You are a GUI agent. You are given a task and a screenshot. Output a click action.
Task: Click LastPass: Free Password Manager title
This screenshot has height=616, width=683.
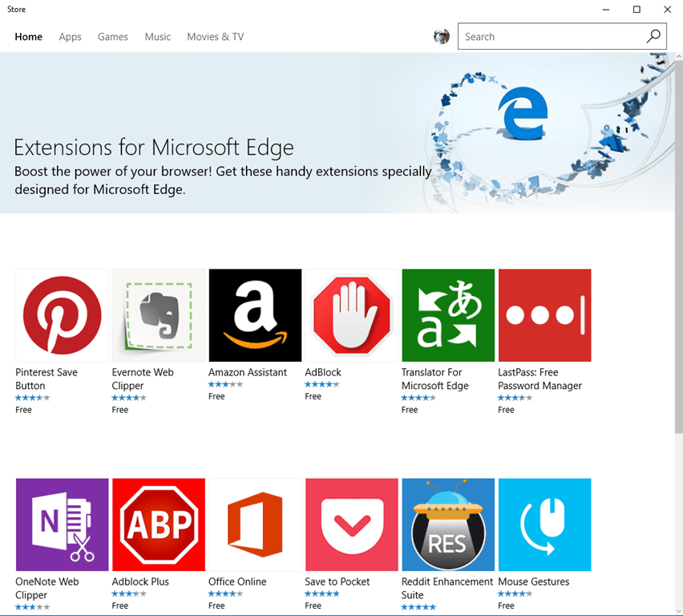[540, 379]
